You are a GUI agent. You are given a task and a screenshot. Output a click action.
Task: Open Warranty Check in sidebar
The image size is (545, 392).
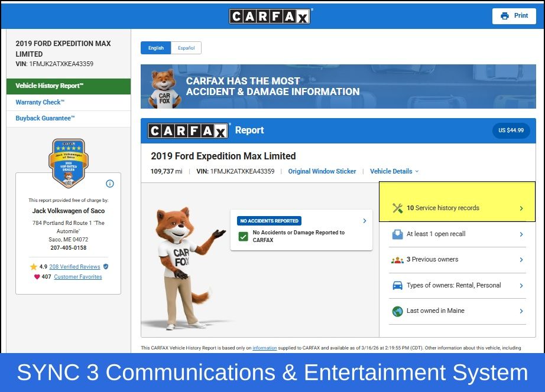click(x=40, y=102)
